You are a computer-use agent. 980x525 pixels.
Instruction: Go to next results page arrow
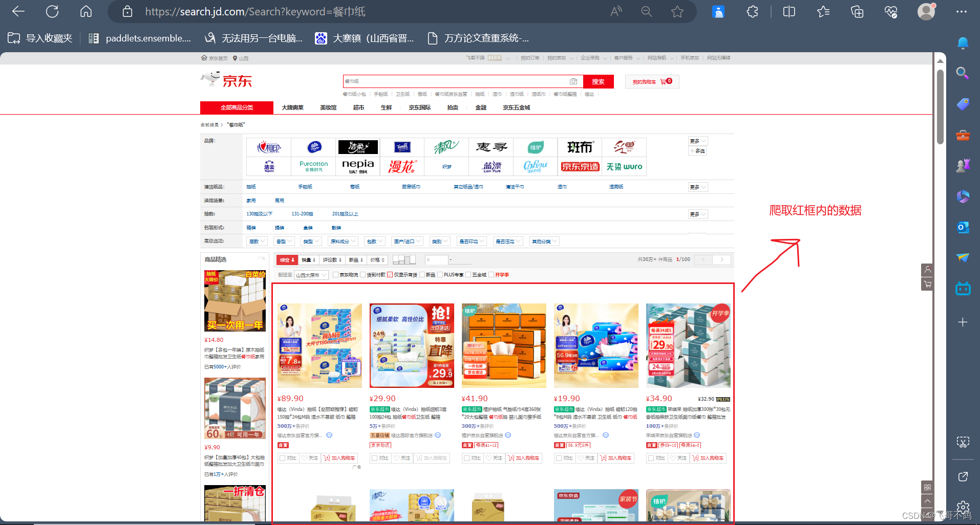(722, 259)
